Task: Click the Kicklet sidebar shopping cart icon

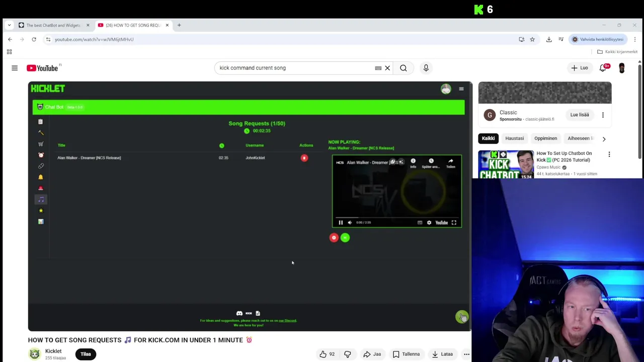Action: coord(41,144)
